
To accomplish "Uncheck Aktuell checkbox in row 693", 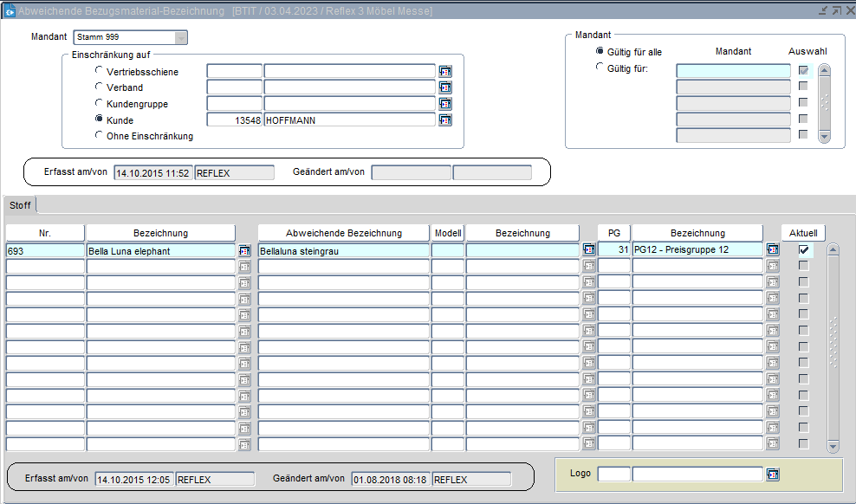I will click(x=804, y=250).
